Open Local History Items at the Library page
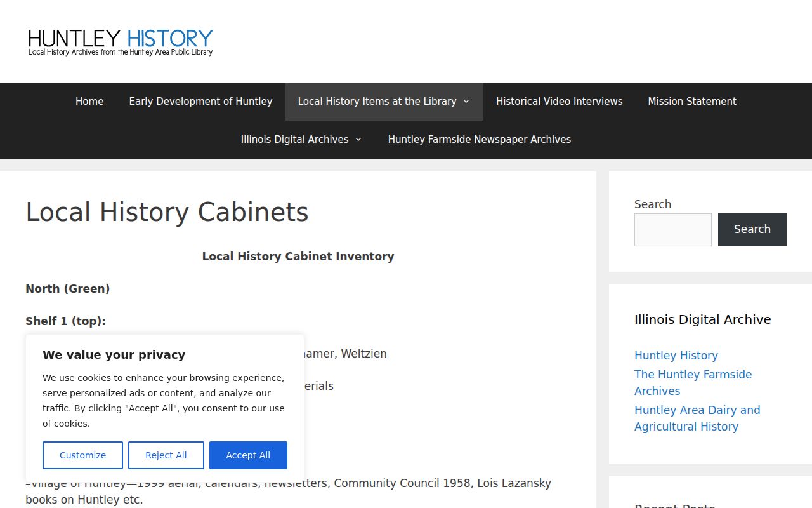This screenshot has width=812, height=508. coord(377,102)
